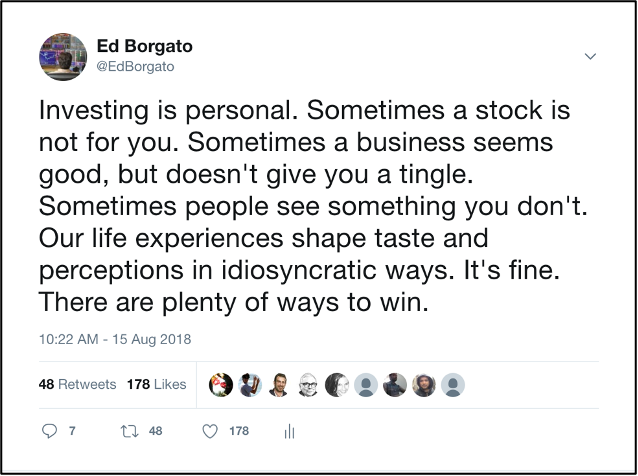Open the Ed Borgato display name

[x=144, y=46]
